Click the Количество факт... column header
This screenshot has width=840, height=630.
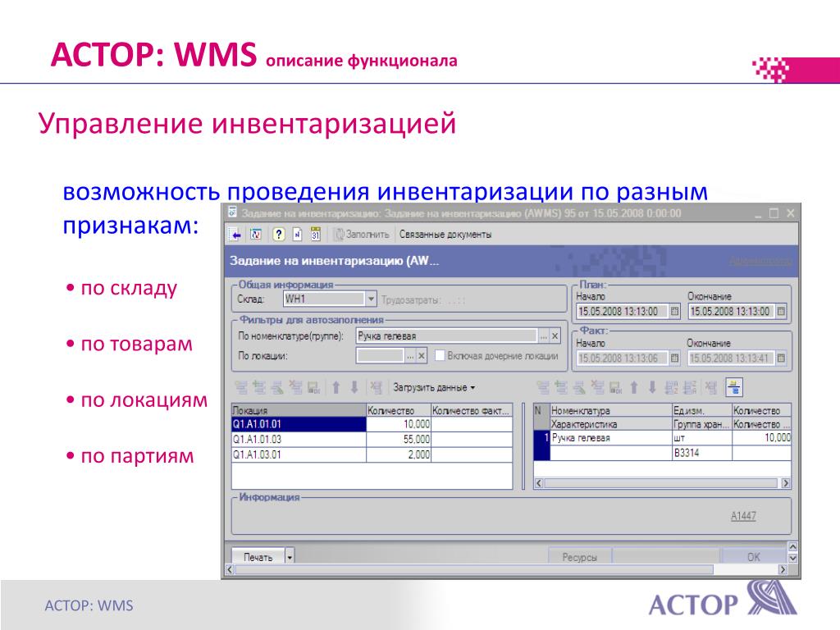472,410
